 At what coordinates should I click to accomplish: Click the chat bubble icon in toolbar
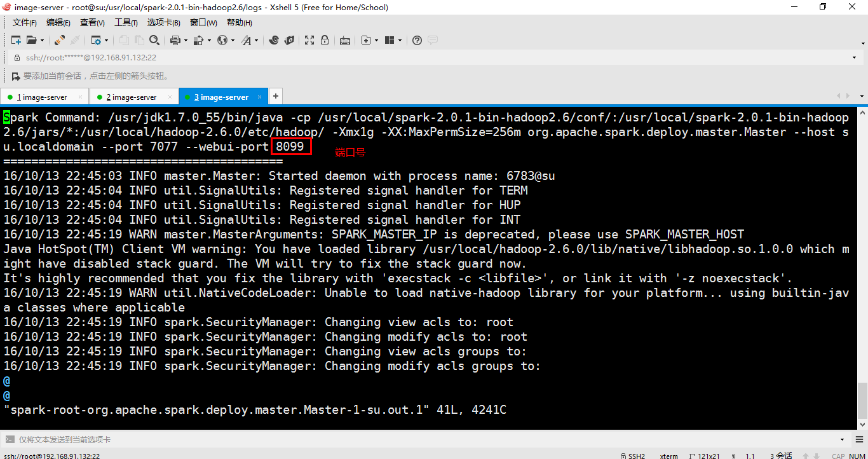click(433, 40)
